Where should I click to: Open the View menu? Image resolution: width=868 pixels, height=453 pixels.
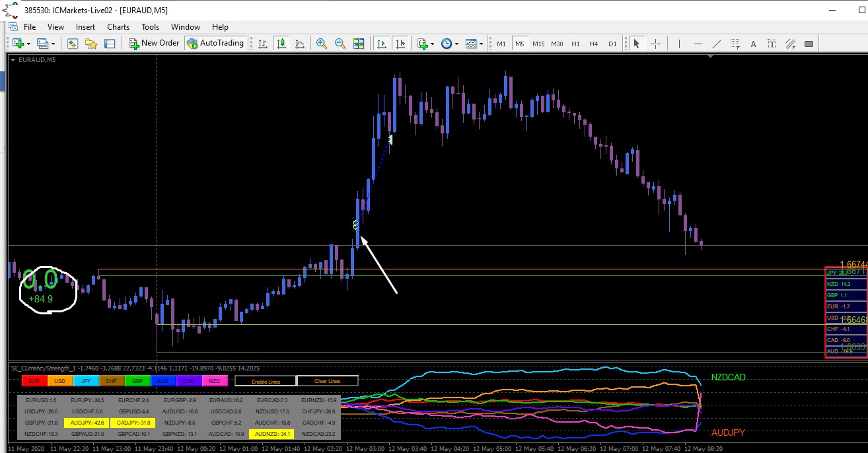pyautogui.click(x=56, y=27)
